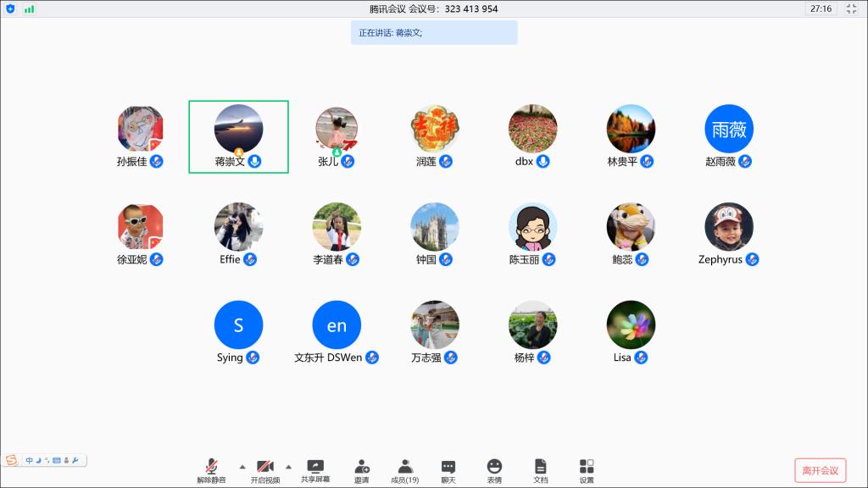
Task: Click 赵雨薇's blue avatar
Action: [729, 129]
